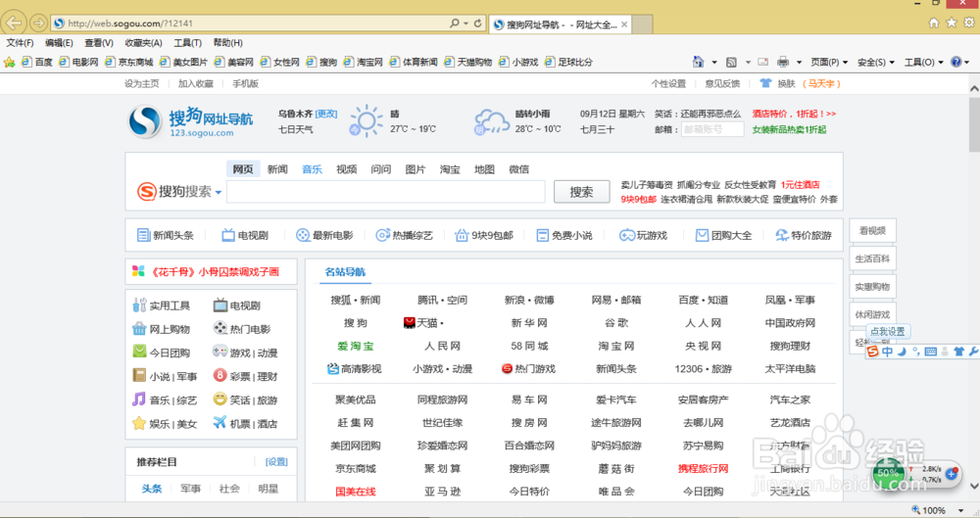Open address bar search dropdown arrow

465,24
